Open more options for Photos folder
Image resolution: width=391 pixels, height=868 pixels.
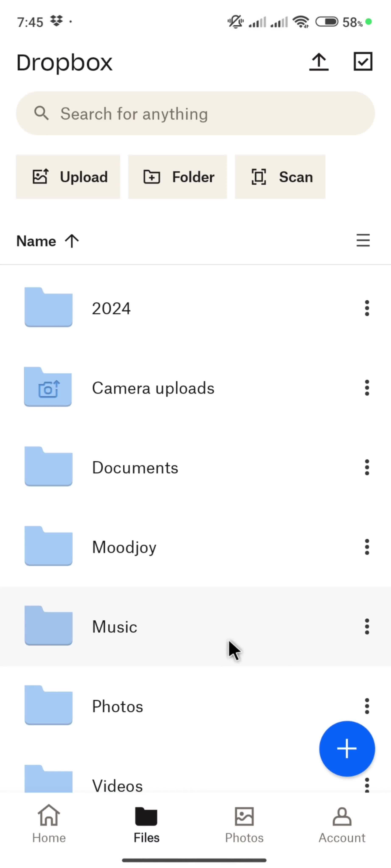[367, 706]
